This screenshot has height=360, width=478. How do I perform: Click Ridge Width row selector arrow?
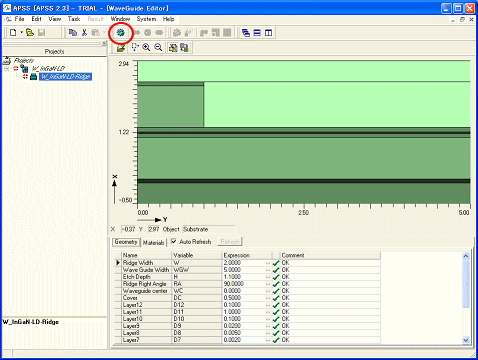(118, 263)
